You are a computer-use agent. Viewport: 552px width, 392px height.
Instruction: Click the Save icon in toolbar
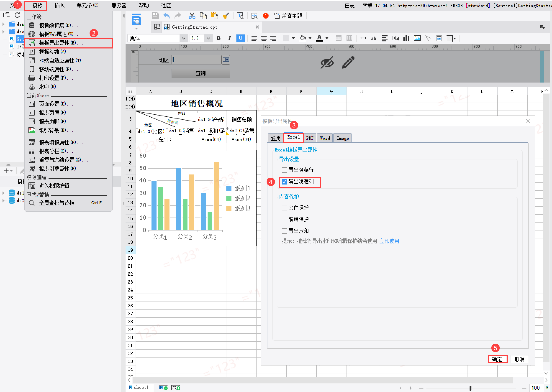point(155,16)
